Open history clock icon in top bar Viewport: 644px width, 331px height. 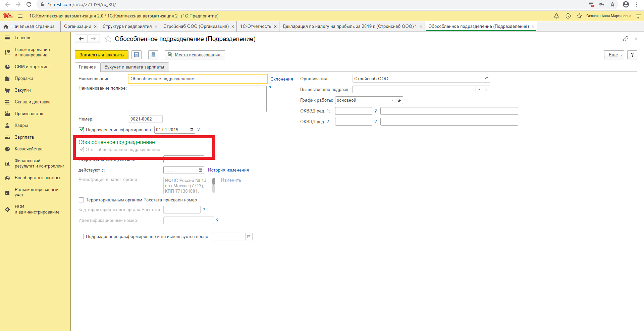pyautogui.click(x=568, y=16)
